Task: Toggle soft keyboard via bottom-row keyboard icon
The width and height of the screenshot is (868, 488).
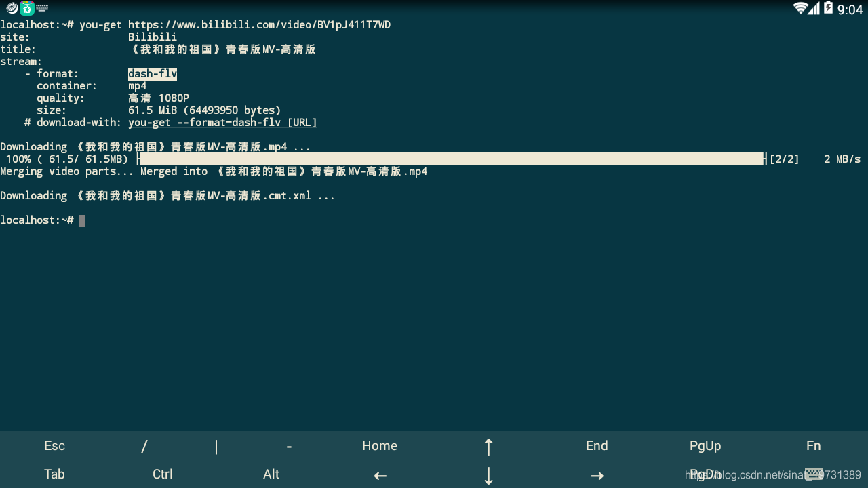Action: pyautogui.click(x=814, y=474)
